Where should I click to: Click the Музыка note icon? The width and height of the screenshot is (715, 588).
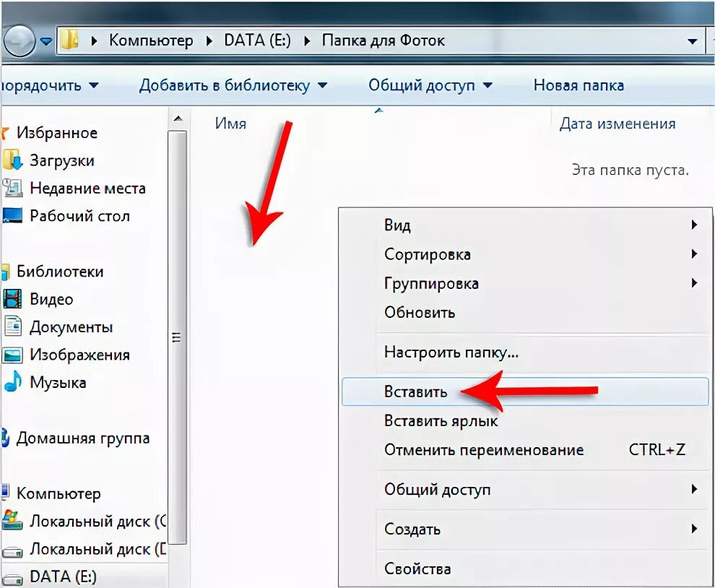tap(13, 381)
